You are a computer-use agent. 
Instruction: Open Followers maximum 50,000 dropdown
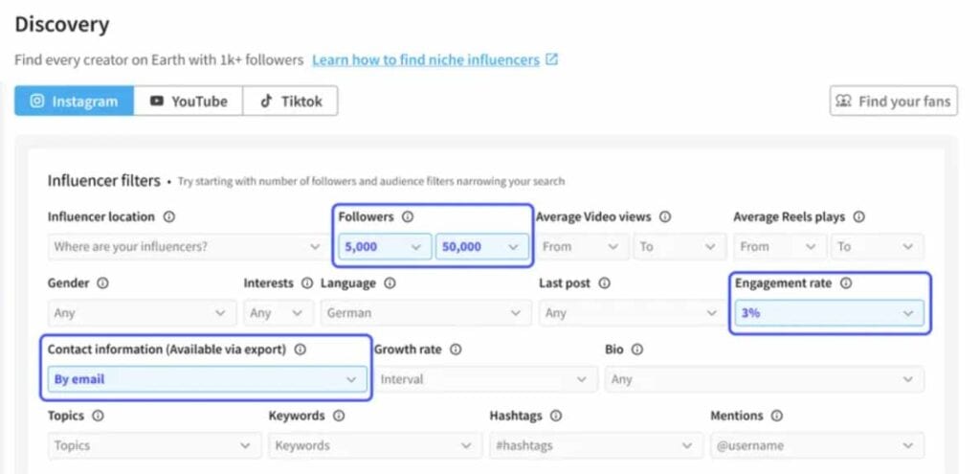[x=482, y=246]
